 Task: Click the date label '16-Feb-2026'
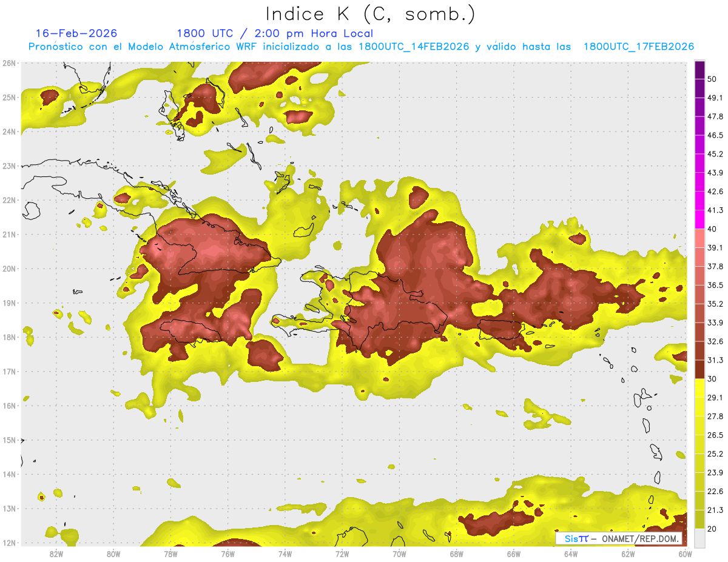coord(76,33)
